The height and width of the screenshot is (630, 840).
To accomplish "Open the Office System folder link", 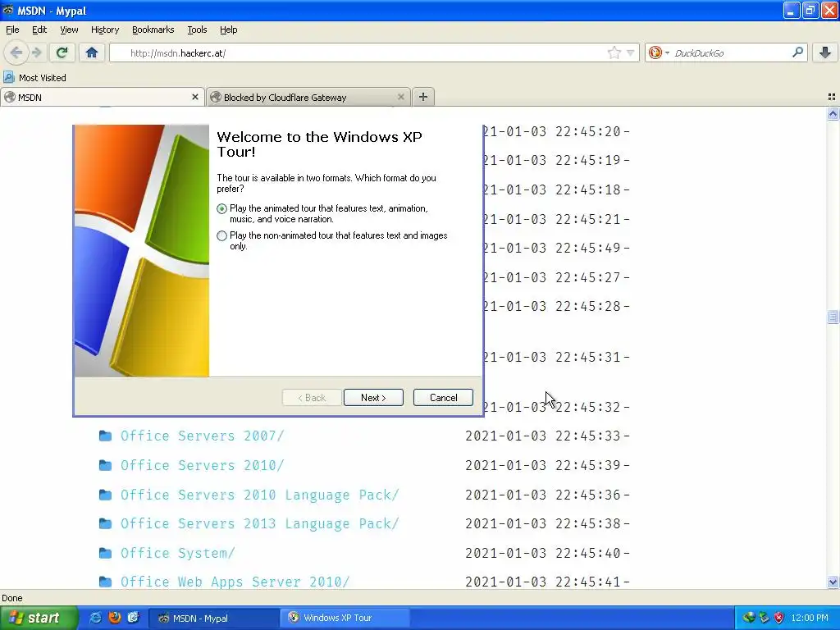I will 177,554.
